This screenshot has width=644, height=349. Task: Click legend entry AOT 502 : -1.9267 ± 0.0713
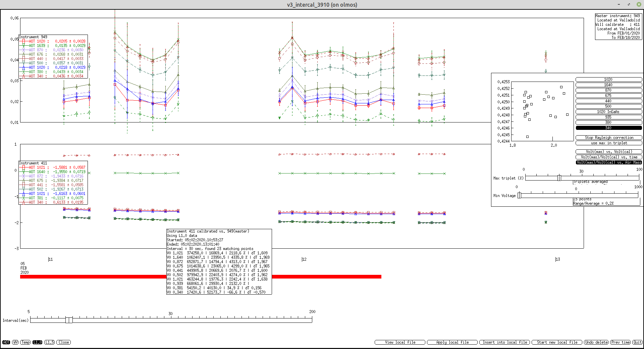click(53, 189)
